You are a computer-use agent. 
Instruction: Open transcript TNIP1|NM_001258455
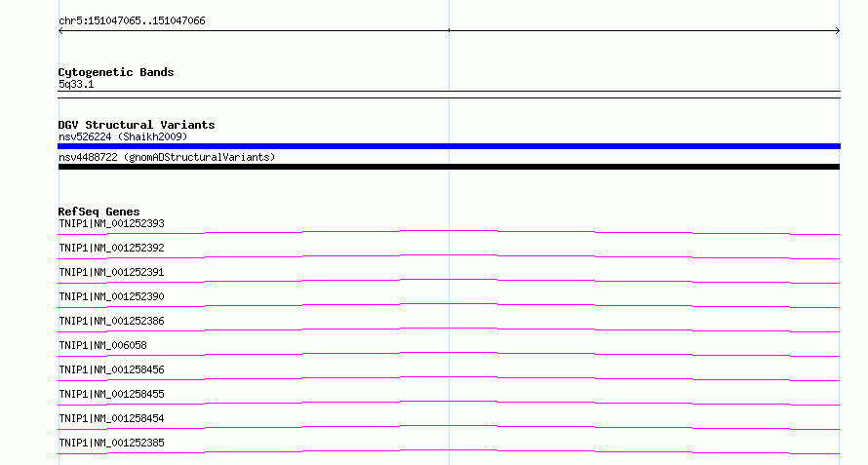pos(111,394)
